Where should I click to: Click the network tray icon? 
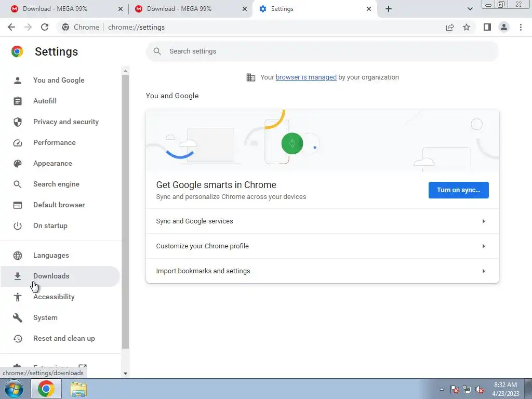pos(467,390)
